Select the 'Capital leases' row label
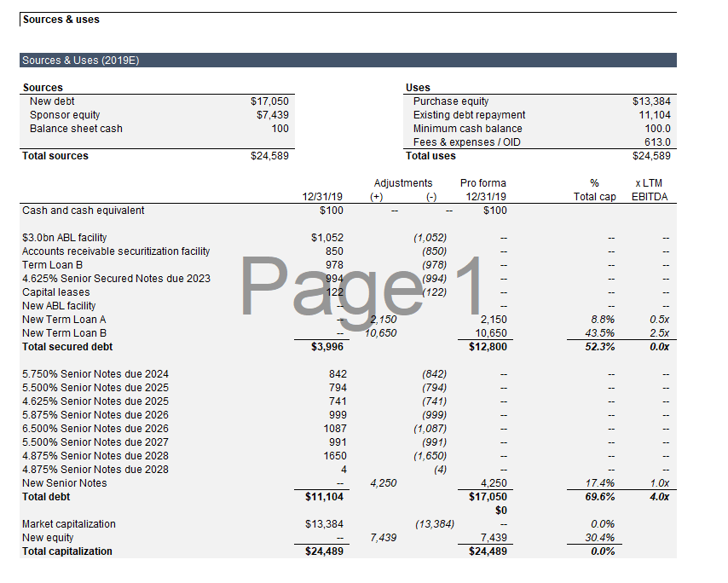 pyautogui.click(x=55, y=292)
